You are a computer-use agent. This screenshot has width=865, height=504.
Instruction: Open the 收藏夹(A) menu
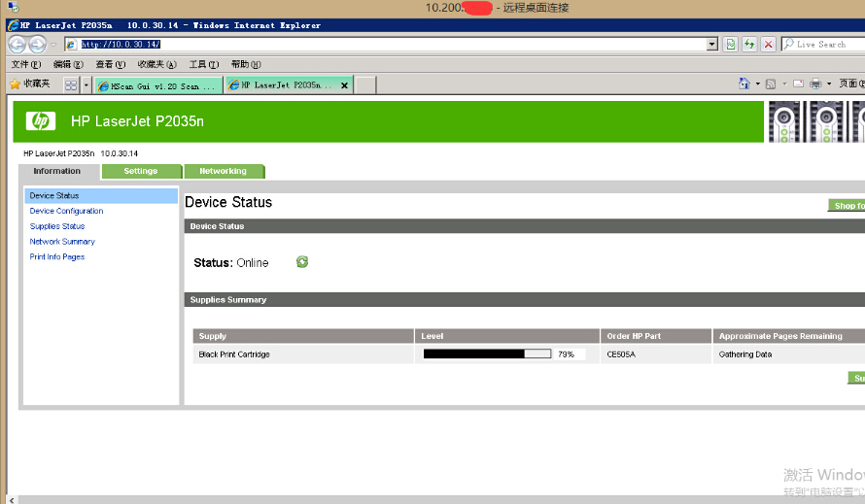click(157, 64)
